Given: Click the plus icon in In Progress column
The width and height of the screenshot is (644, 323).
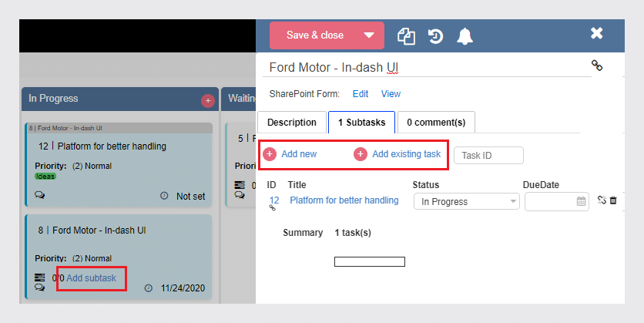Looking at the screenshot, I should coord(208,101).
